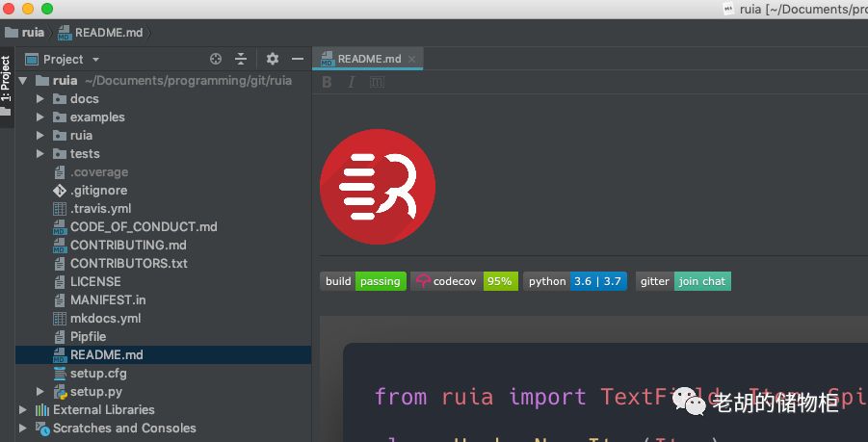868x442 pixels.
Task: Expand the ruia subfolder arrow
Action: 39,136
